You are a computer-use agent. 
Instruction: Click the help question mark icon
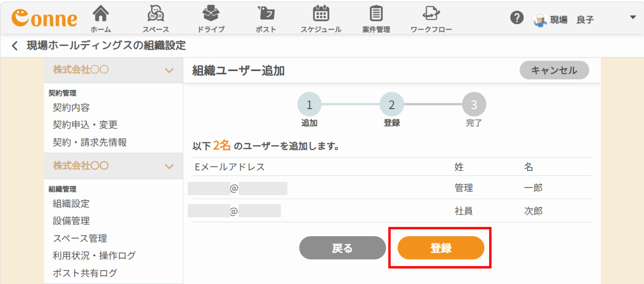[x=517, y=18]
